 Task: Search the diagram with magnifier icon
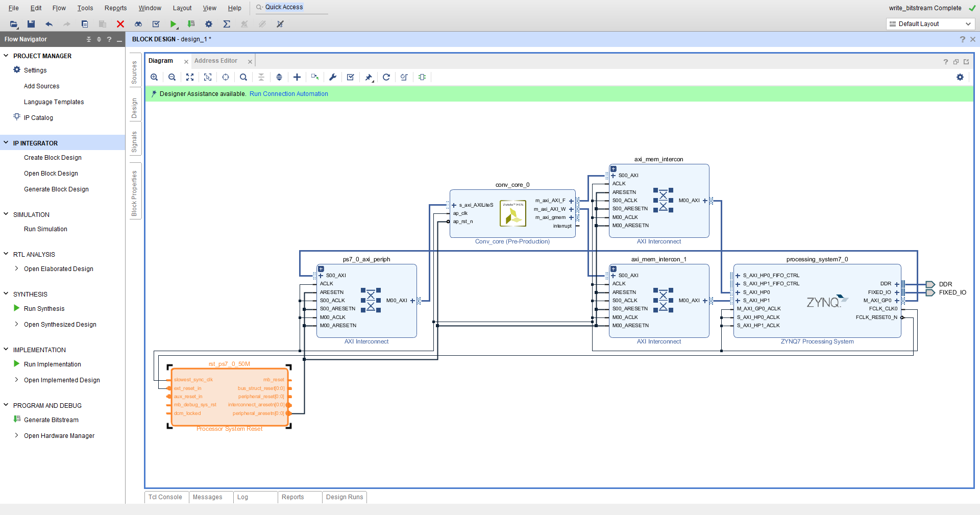tap(243, 77)
